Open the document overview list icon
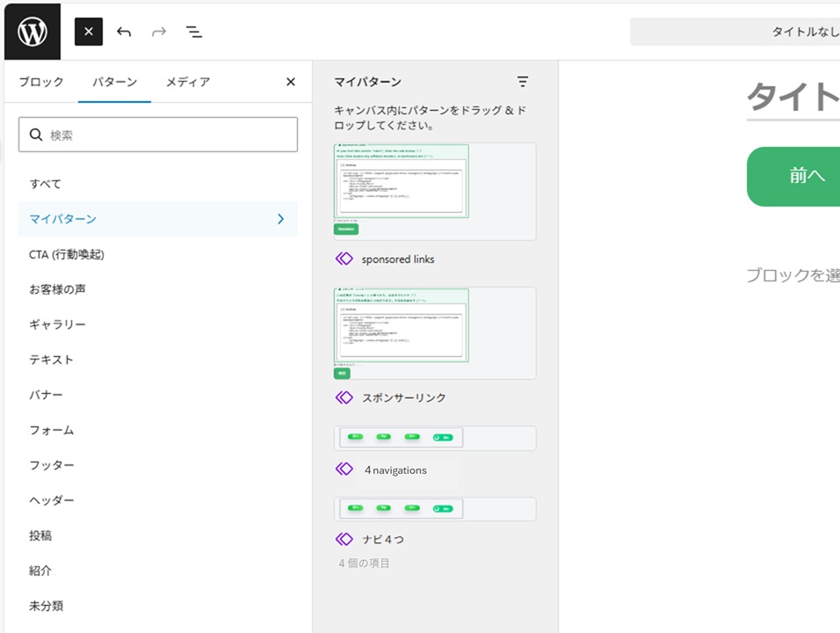The height and width of the screenshot is (633, 840). click(194, 32)
